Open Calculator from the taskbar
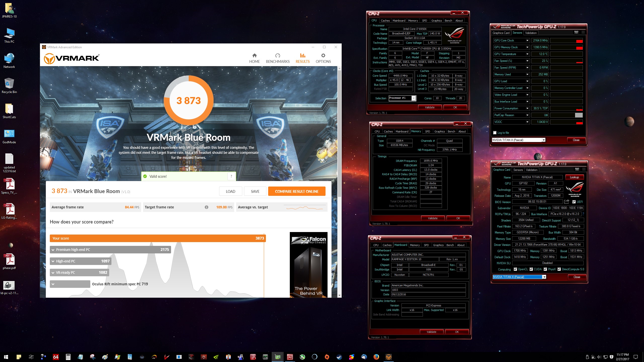This screenshot has width=644, height=362. (x=68, y=357)
